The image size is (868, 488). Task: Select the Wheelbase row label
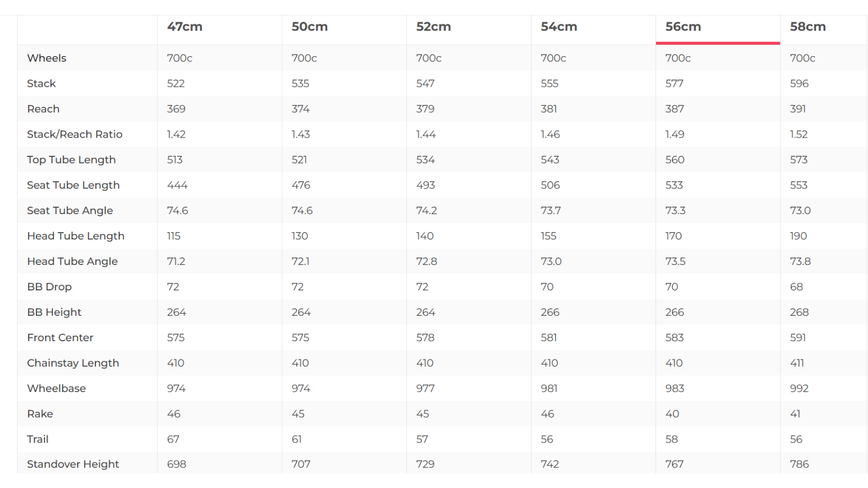click(56, 389)
